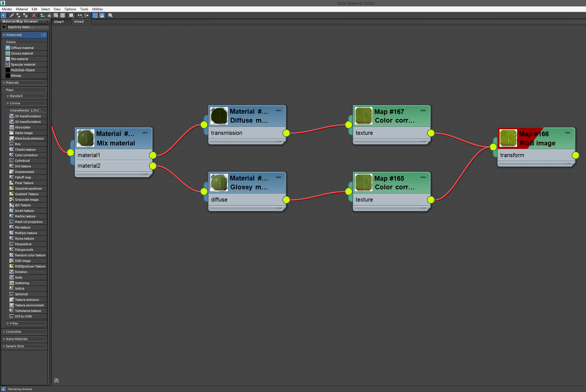The width and height of the screenshot is (586, 392).
Task: Switch to the View1 tab
Action: [x=59, y=22]
